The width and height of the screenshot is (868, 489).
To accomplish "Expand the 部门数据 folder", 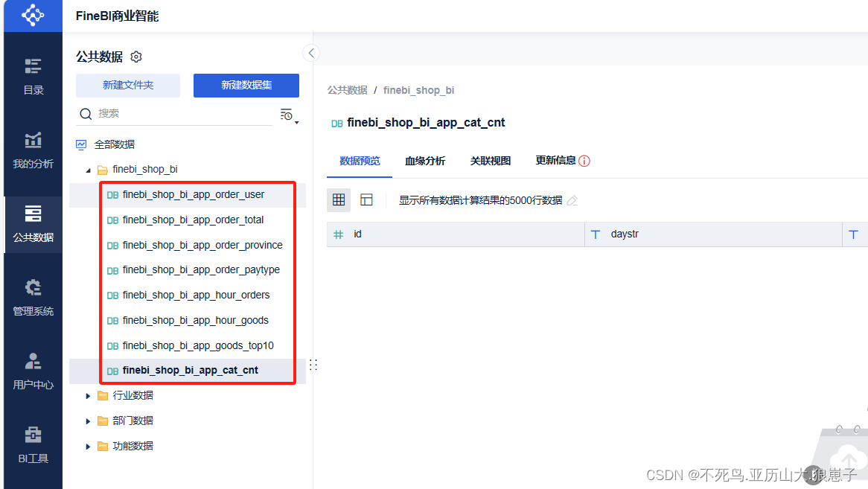I will coord(88,421).
